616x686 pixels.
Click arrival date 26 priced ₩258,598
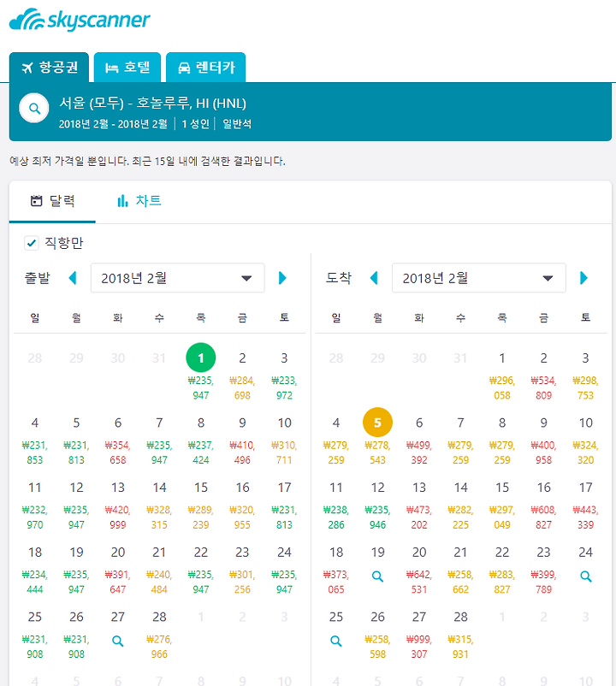click(x=377, y=636)
